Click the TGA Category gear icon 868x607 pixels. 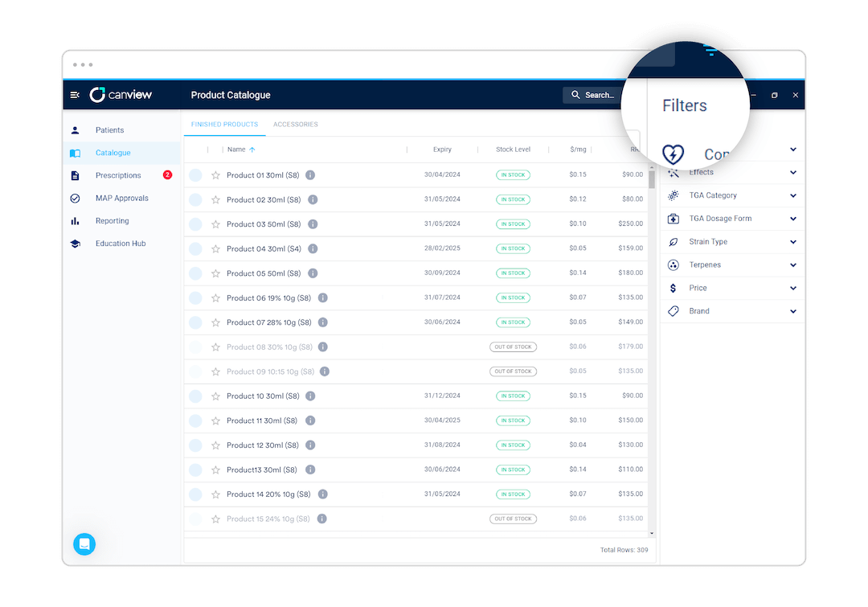coord(674,195)
